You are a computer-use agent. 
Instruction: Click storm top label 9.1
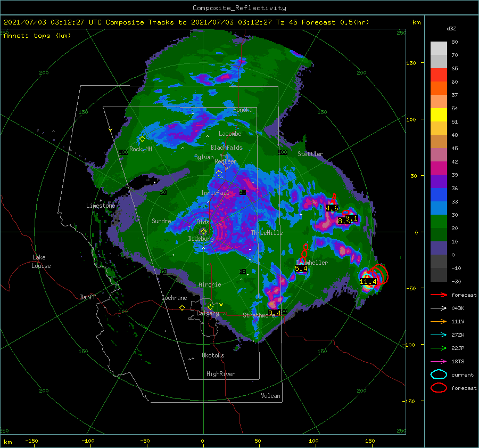coord(351,218)
